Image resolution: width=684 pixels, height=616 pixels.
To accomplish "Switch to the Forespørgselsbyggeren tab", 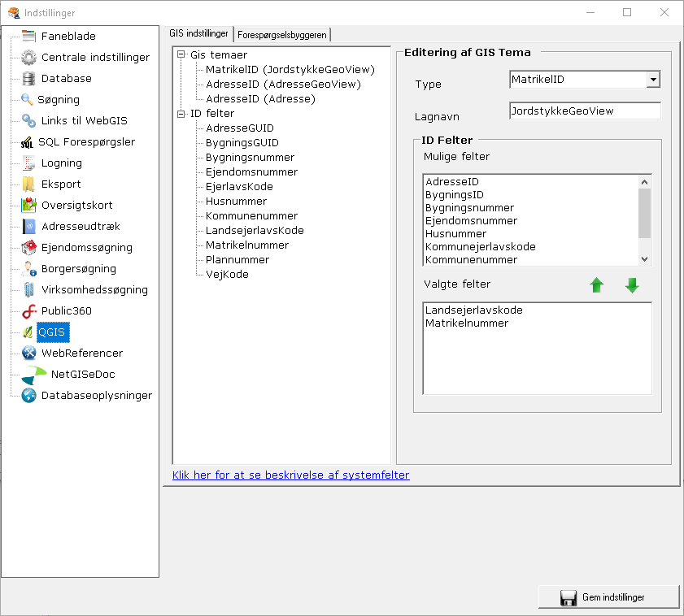I will point(281,34).
